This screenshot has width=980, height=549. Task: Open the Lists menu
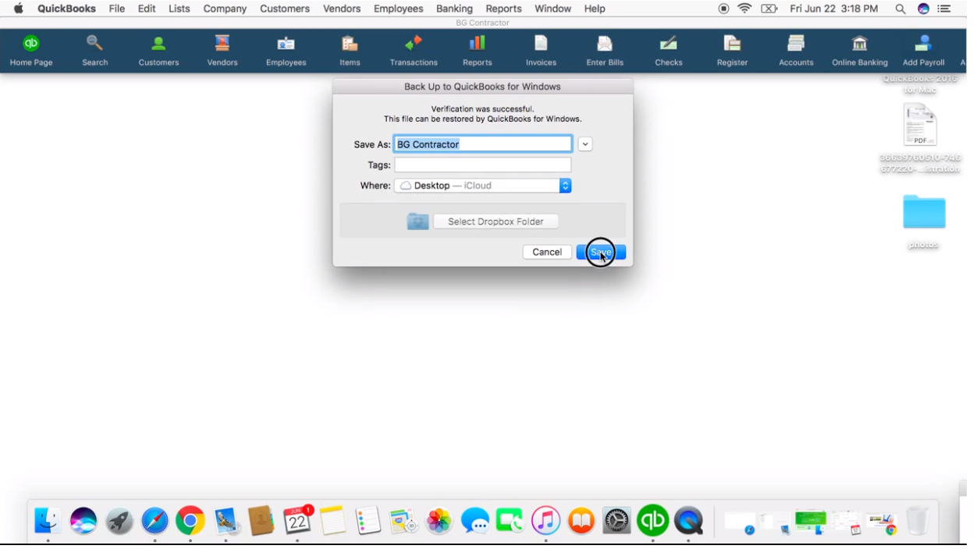(179, 9)
